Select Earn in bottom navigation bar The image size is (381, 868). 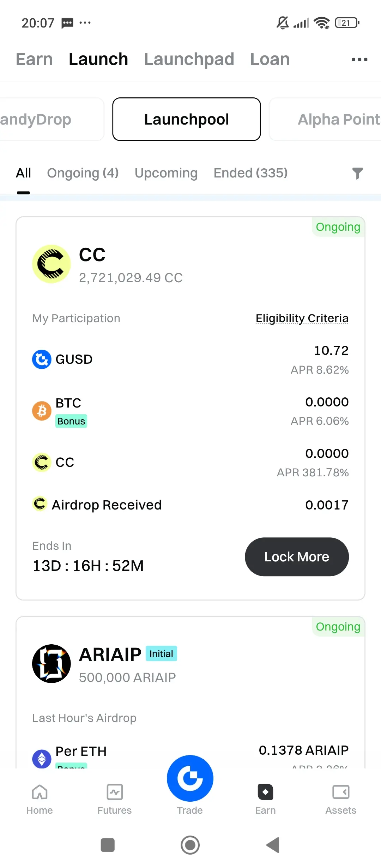[x=265, y=800]
